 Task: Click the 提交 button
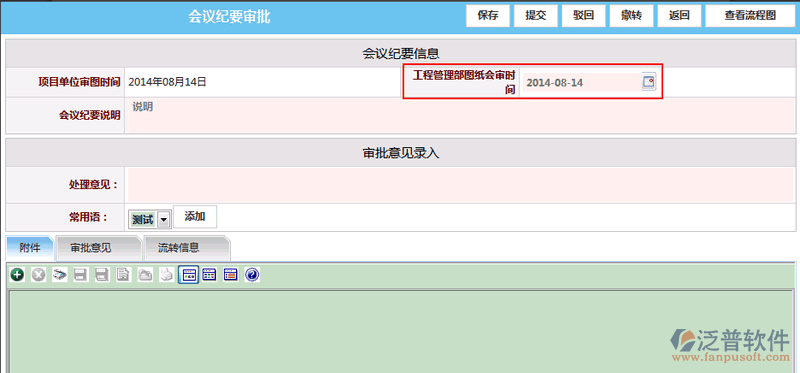pos(536,16)
